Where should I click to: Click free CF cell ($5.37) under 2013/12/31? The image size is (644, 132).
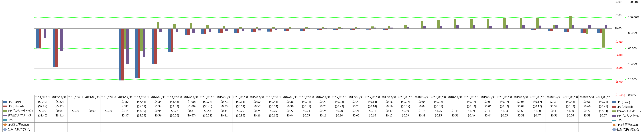coord(125,116)
